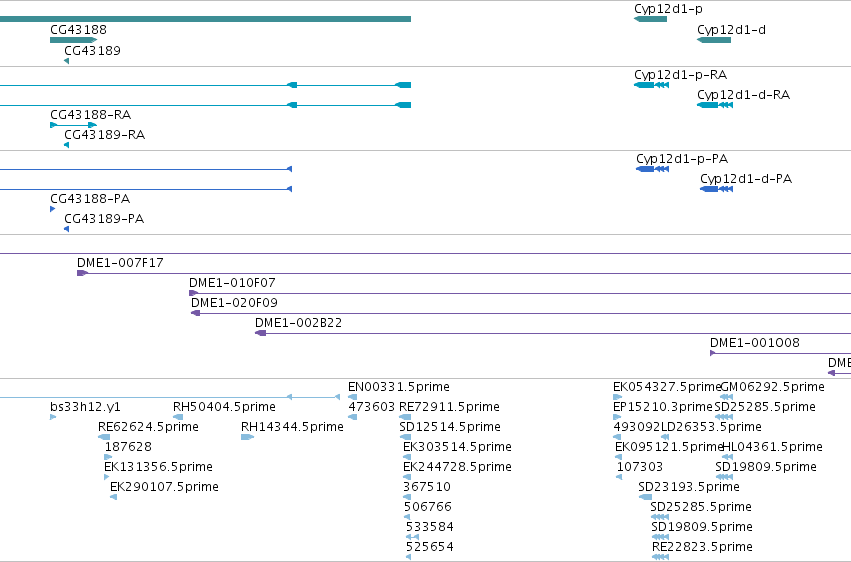Select the Cyp12d1-d-PA protein feature
The height and width of the screenshot is (562, 851).
(x=716, y=189)
